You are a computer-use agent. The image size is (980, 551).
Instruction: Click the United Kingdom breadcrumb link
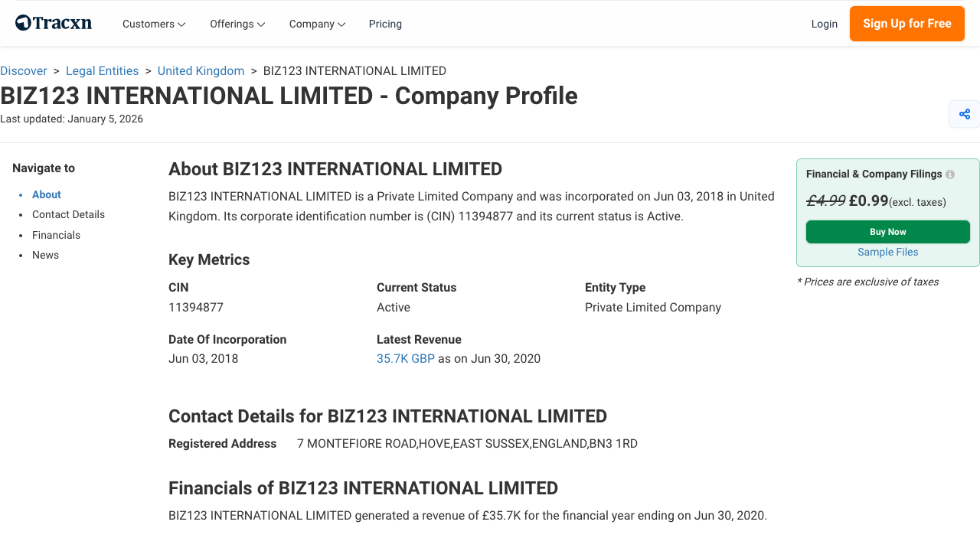[201, 70]
